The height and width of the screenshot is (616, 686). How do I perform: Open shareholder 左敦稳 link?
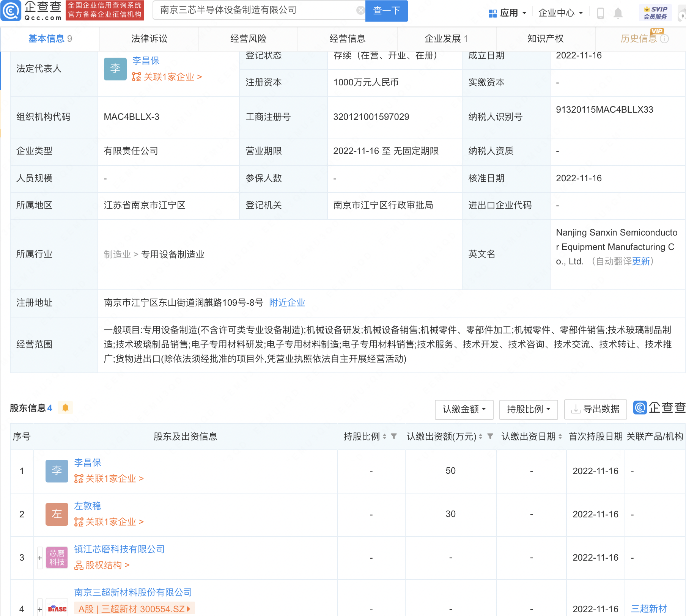tap(88, 506)
